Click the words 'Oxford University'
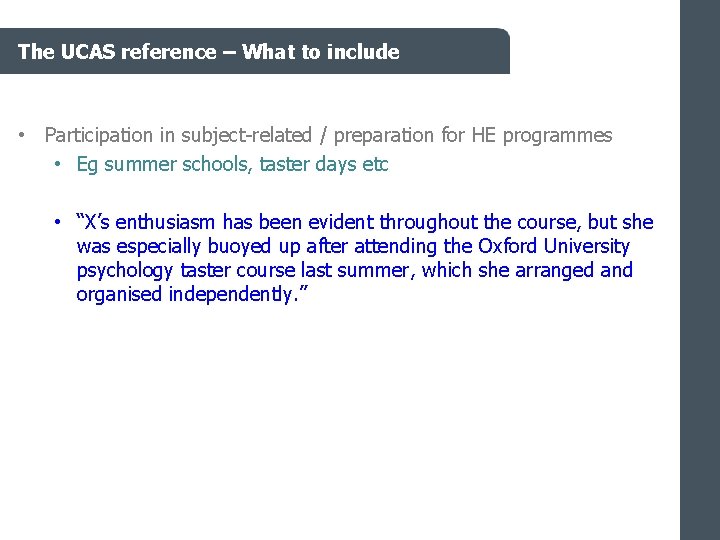This screenshot has height=540, width=720. point(553,246)
